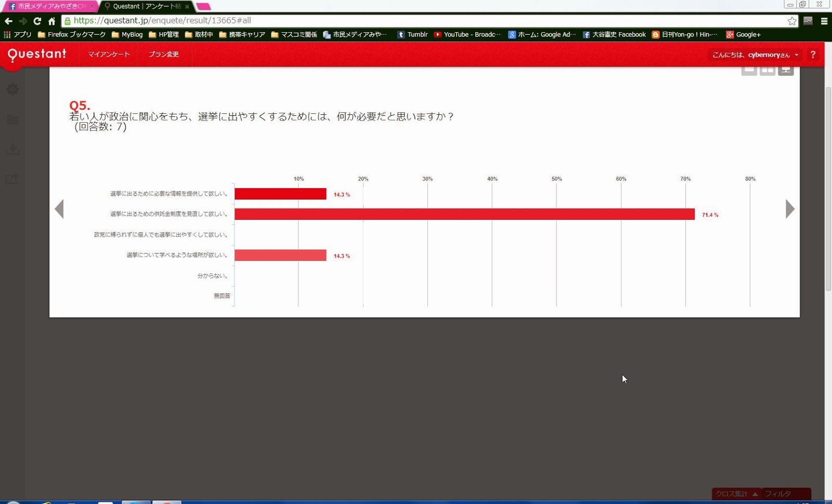The width and height of the screenshot is (832, 504).
Task: Expand the クロス集計 panel
Action: (x=736, y=494)
